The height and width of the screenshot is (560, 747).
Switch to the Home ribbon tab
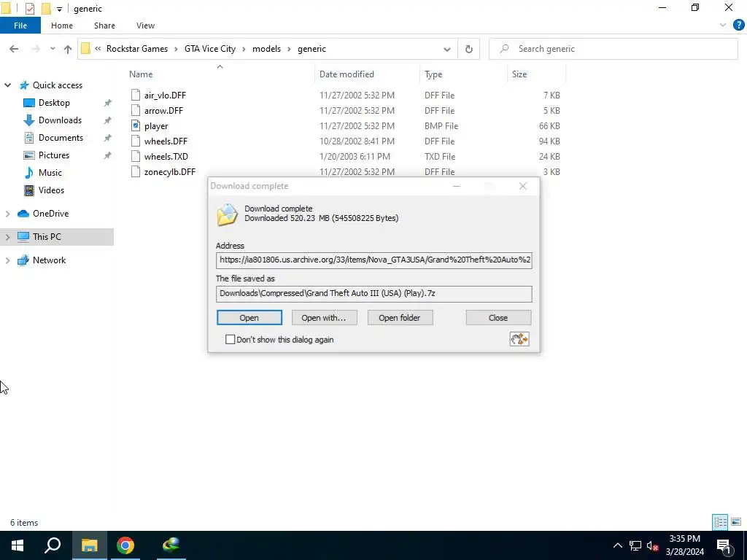pos(62,26)
